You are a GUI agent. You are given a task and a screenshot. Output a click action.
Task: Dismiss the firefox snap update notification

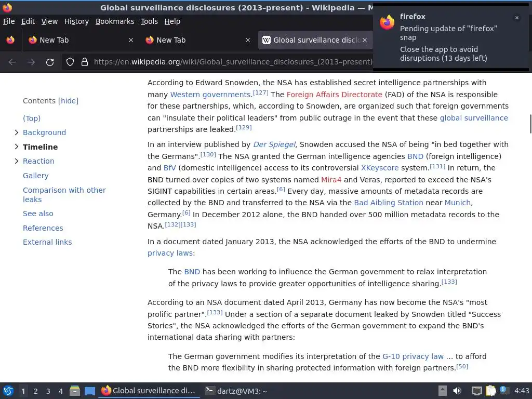click(x=517, y=18)
